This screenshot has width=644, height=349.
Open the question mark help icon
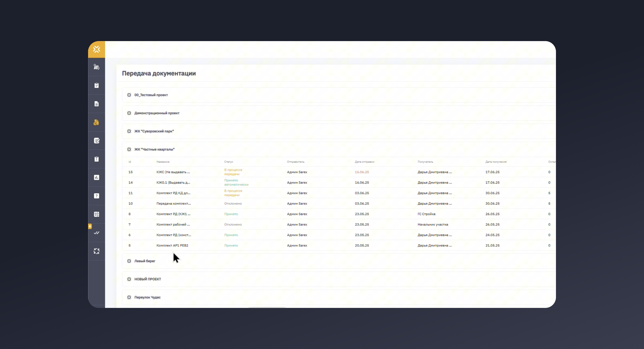click(x=97, y=196)
